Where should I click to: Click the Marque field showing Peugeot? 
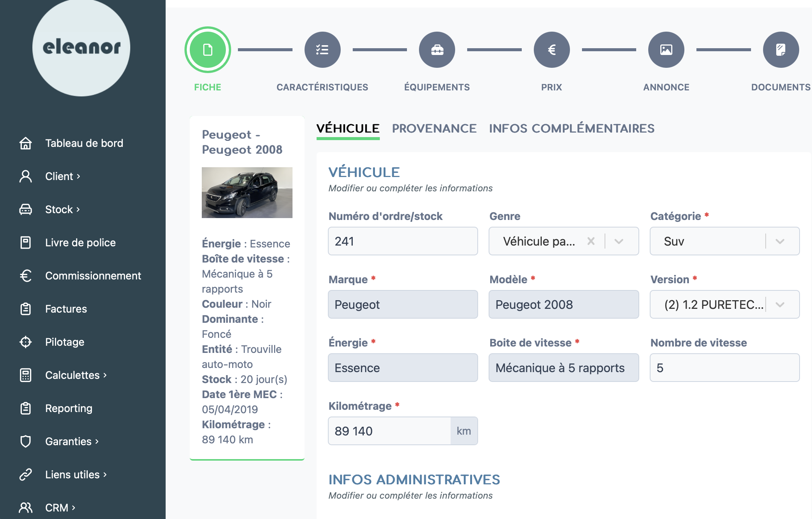point(403,304)
